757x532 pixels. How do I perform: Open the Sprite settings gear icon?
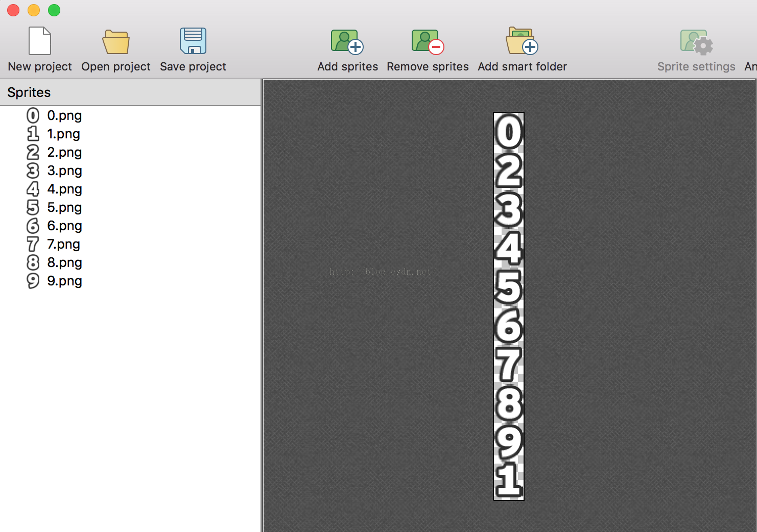697,42
